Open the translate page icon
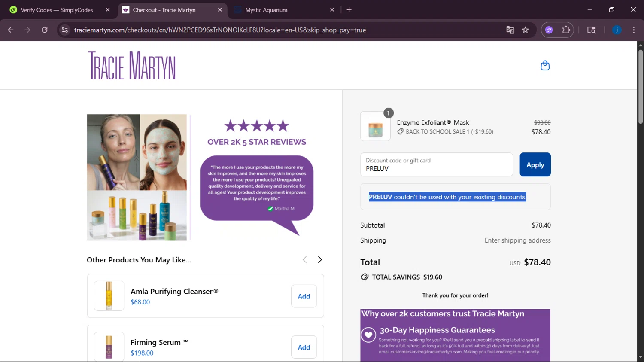 coord(510,30)
